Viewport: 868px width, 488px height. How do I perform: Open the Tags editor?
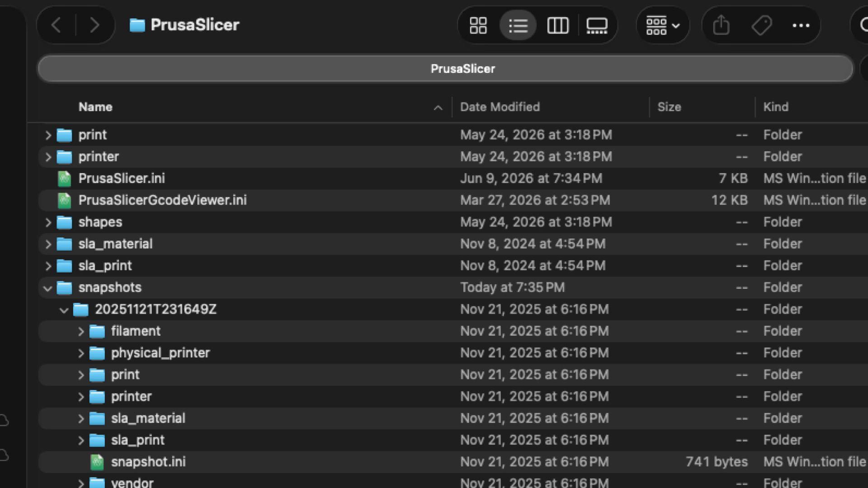click(762, 25)
